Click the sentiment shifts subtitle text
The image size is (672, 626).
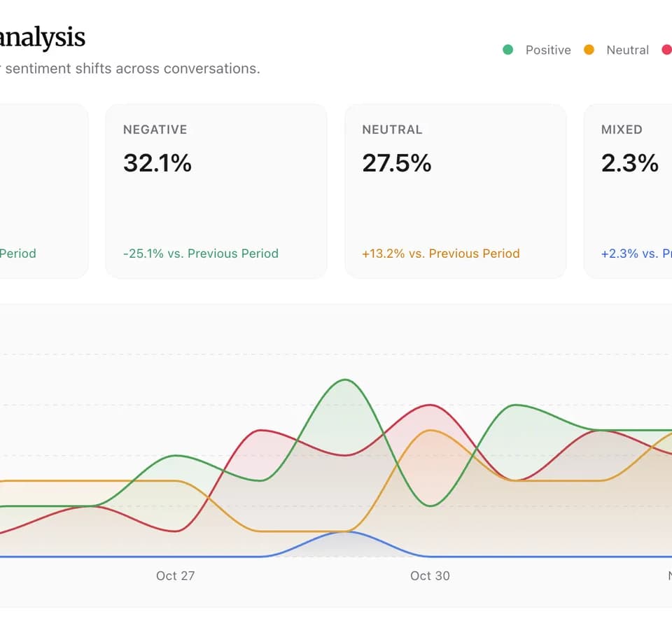click(x=132, y=69)
